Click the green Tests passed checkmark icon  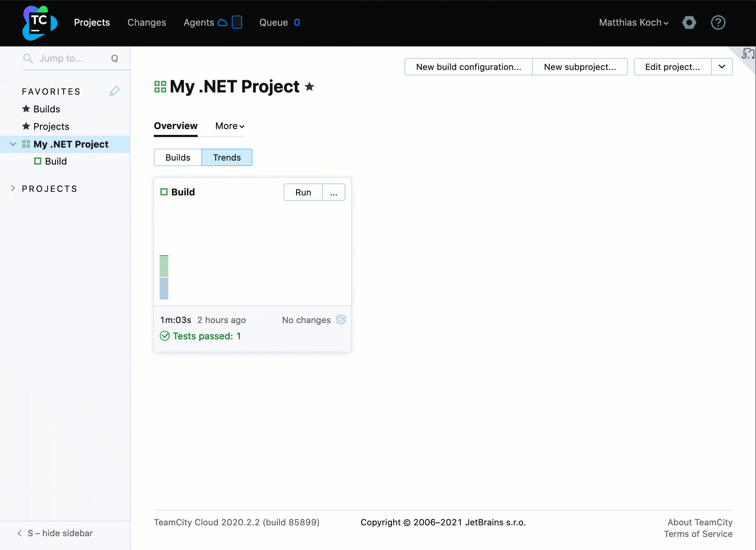[x=165, y=336]
